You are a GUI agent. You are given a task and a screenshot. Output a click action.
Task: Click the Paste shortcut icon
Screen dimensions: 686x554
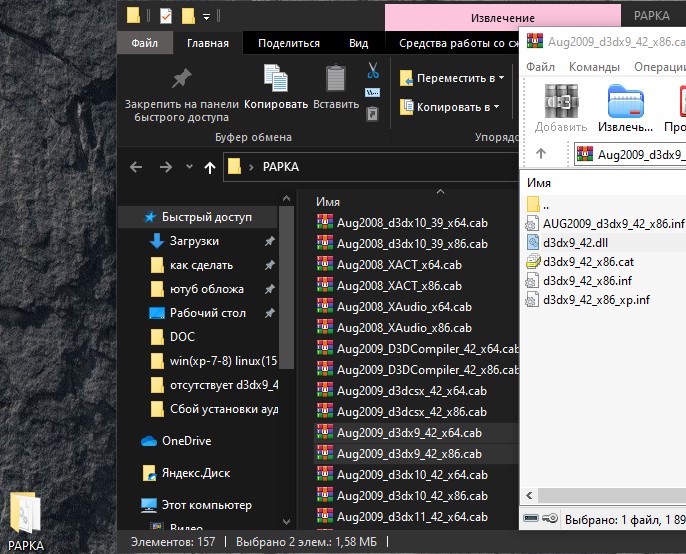click(372, 114)
